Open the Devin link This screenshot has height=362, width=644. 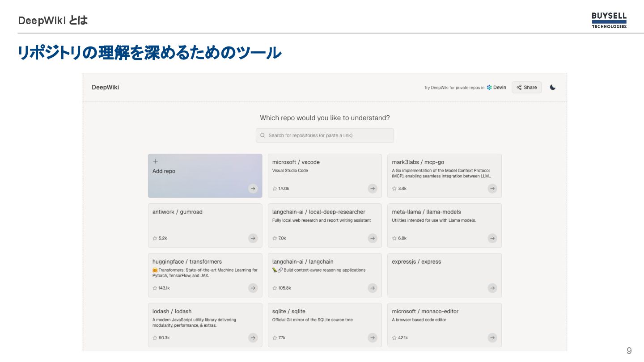(x=496, y=87)
